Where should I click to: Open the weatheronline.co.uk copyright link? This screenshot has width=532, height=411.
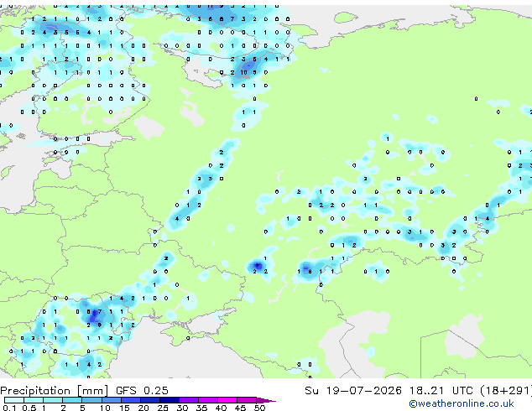coord(462,403)
